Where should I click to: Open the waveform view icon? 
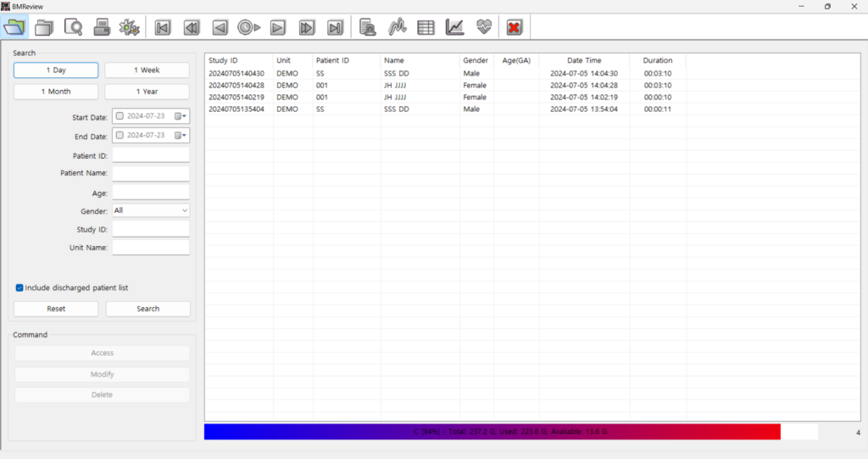click(x=397, y=26)
